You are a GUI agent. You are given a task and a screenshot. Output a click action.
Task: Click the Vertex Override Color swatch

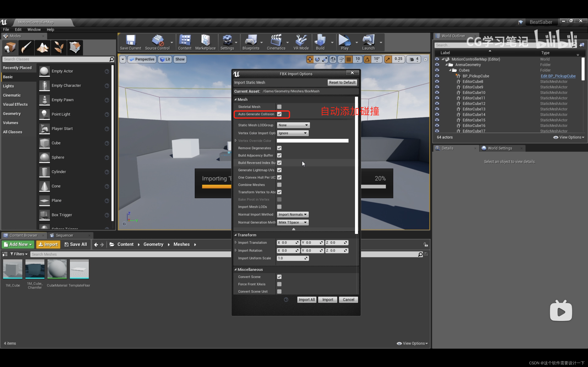[x=312, y=141]
